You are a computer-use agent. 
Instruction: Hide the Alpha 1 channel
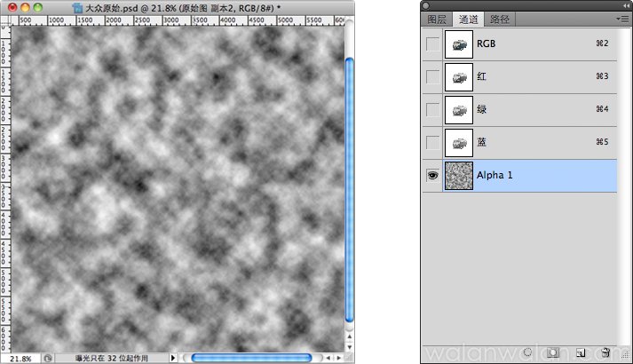[432, 176]
